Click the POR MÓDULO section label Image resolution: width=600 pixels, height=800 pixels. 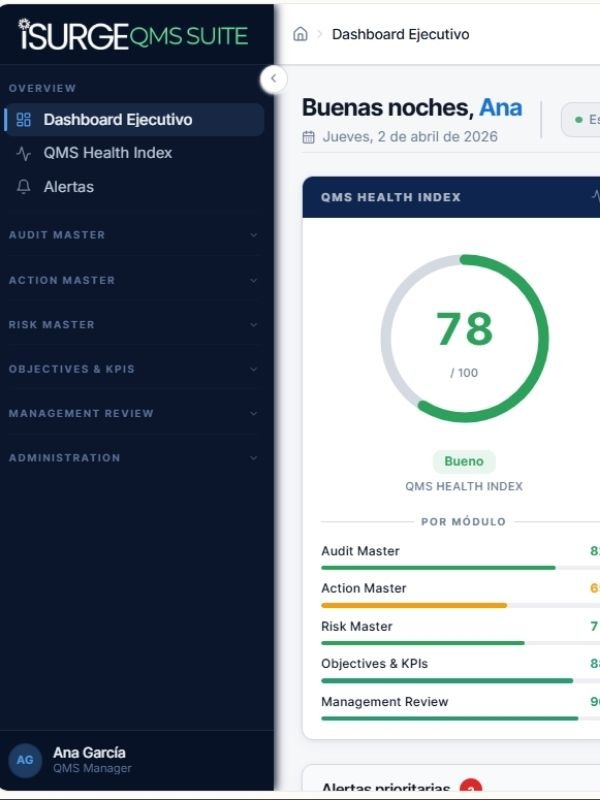click(463, 521)
